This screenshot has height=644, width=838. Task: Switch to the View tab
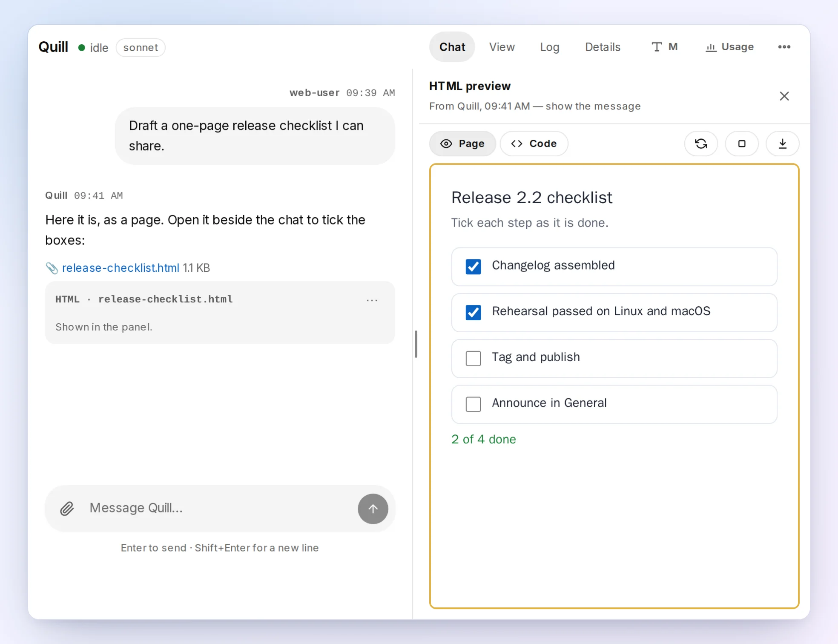(x=502, y=47)
